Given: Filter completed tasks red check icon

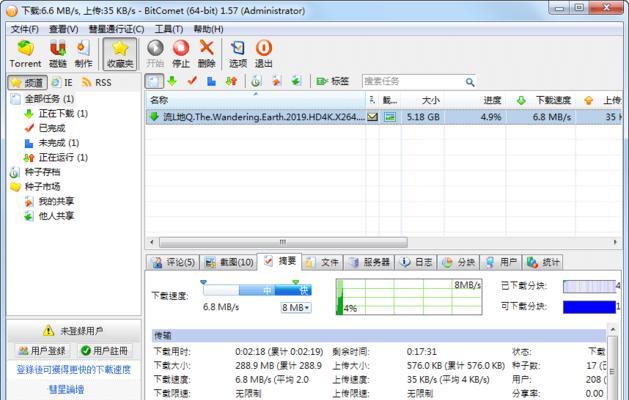Looking at the screenshot, I should 192,81.
